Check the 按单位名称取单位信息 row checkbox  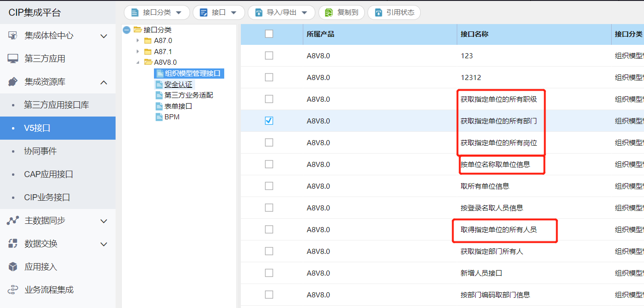[269, 164]
